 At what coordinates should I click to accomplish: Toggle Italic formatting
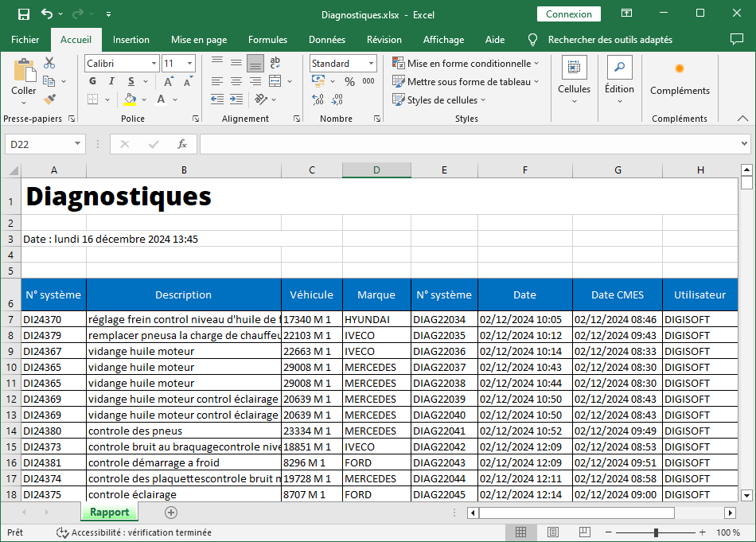click(x=111, y=81)
